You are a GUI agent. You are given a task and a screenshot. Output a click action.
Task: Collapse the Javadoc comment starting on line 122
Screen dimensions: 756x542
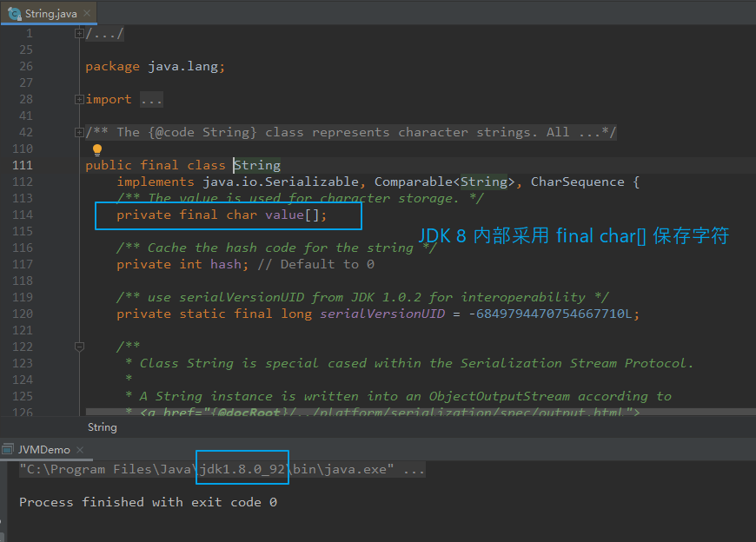pos(80,347)
